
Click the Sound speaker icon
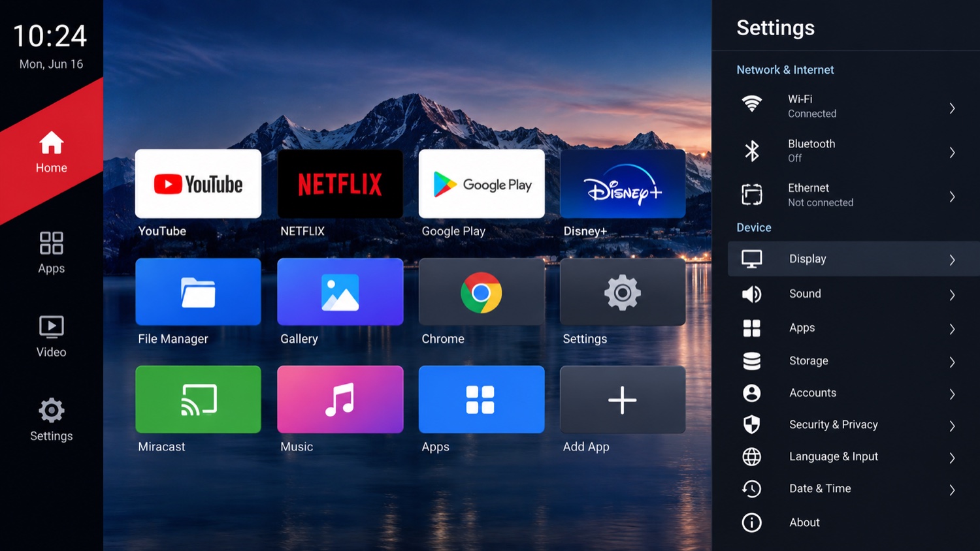tap(752, 294)
